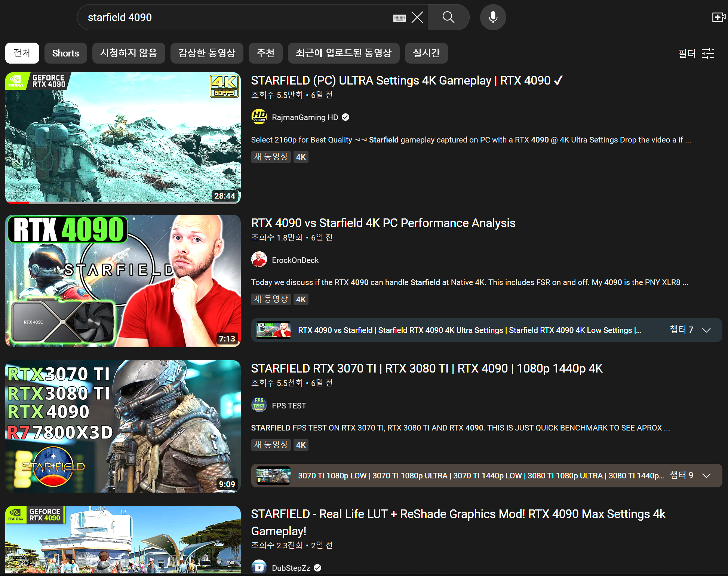Image resolution: width=728 pixels, height=576 pixels.
Task: Expand the 챕터 7 chapters list
Action: (x=706, y=330)
